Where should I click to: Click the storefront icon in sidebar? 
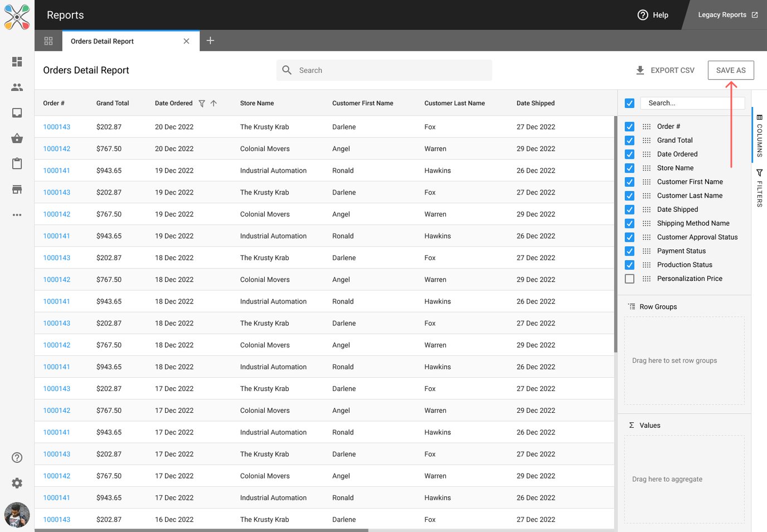(x=17, y=189)
